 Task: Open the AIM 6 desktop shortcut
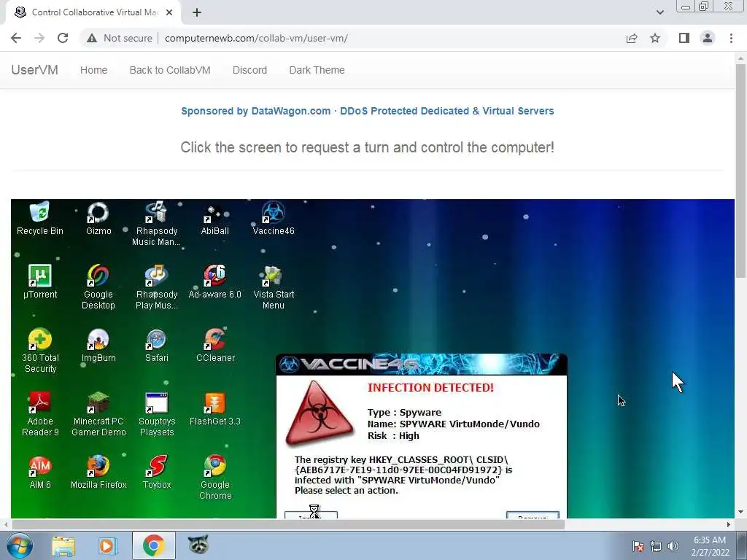40,472
